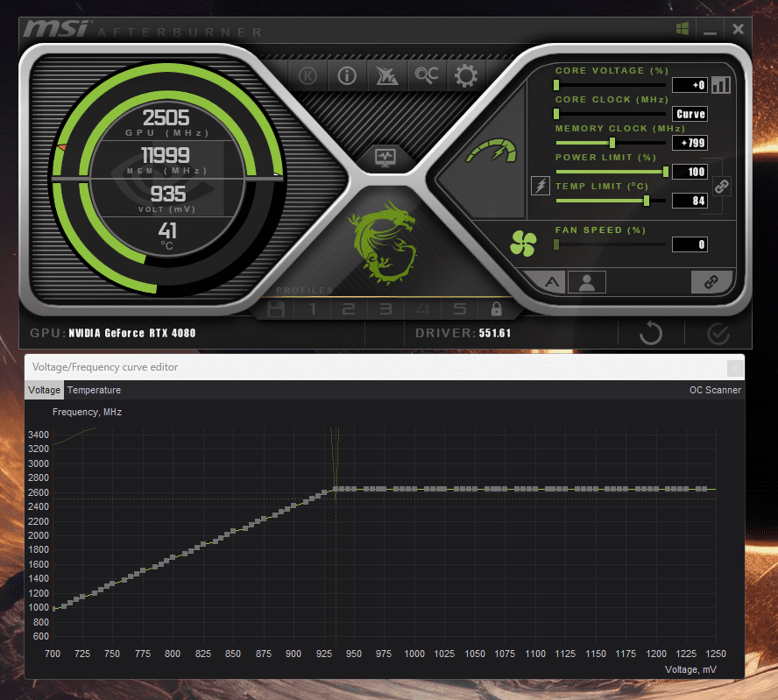Click the Temp Limit 84 field
The image size is (778, 700).
point(690,201)
